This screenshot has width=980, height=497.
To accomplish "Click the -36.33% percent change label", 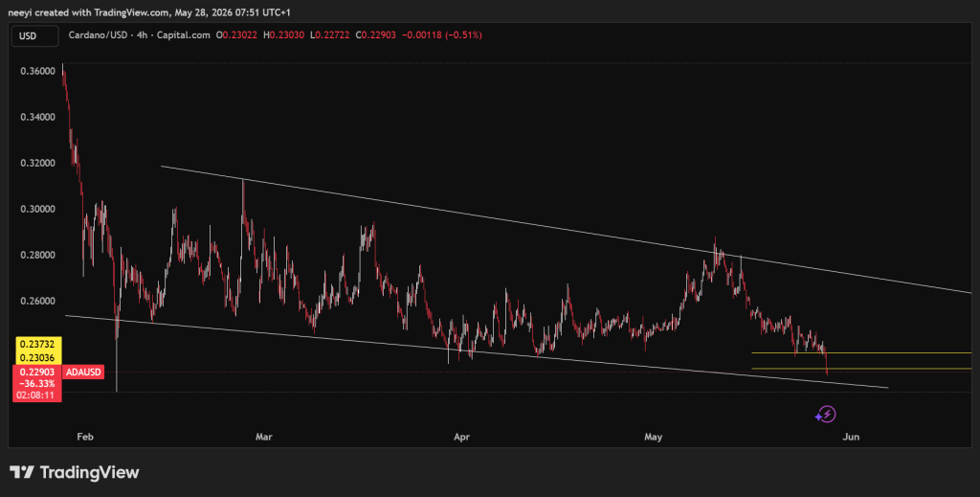I will click(37, 384).
